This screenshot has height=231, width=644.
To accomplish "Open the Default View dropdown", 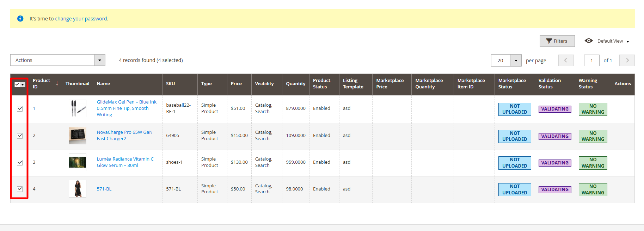I will (613, 41).
